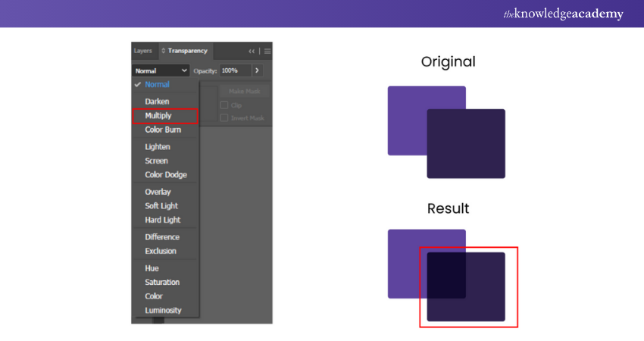Select Darken from blend mode list

(157, 102)
